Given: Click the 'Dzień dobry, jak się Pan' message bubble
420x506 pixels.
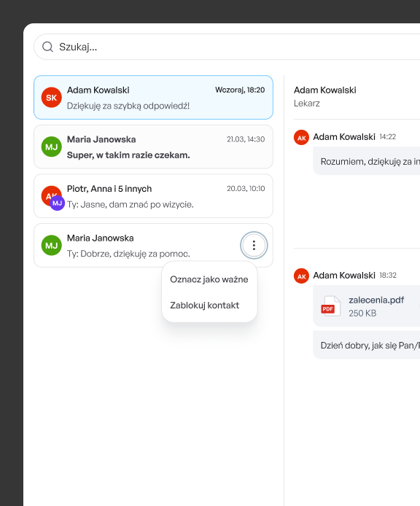Looking at the screenshot, I should click(367, 345).
